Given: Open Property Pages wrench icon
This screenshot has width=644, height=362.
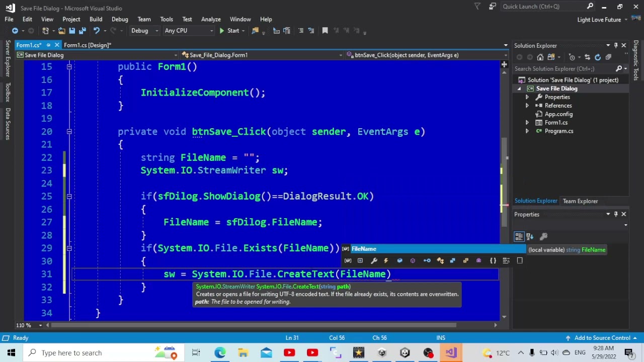Looking at the screenshot, I should [x=543, y=236].
